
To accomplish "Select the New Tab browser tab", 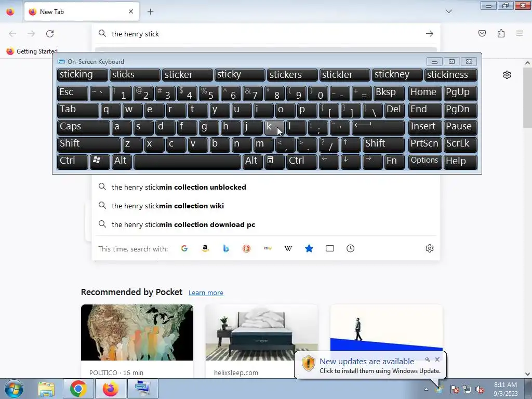I will point(82,12).
